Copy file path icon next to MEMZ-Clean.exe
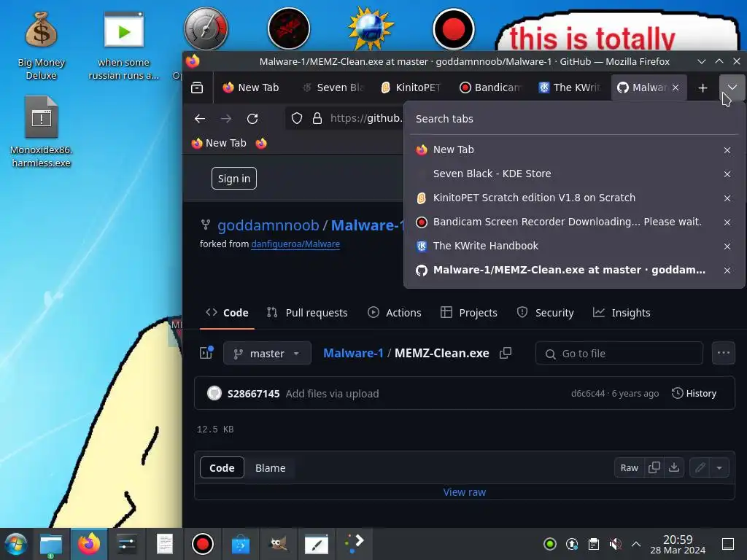The width and height of the screenshot is (747, 560). point(506,353)
